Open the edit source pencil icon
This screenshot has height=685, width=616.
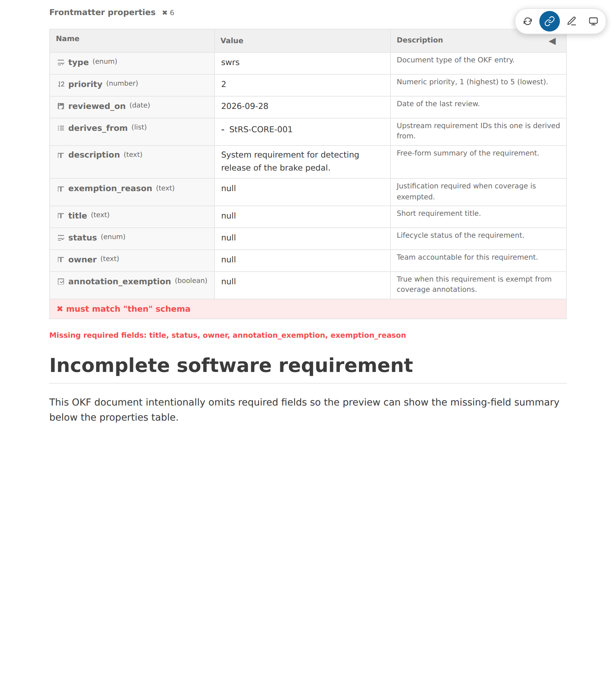[x=572, y=21]
